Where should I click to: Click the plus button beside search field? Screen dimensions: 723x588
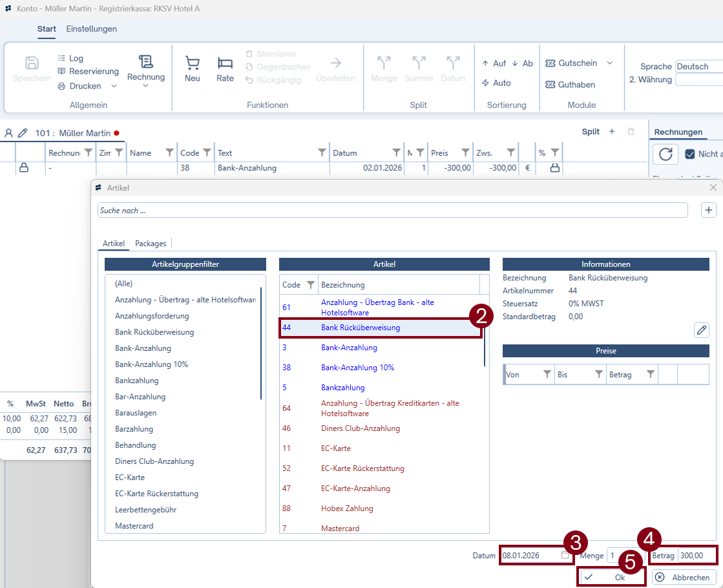(708, 210)
